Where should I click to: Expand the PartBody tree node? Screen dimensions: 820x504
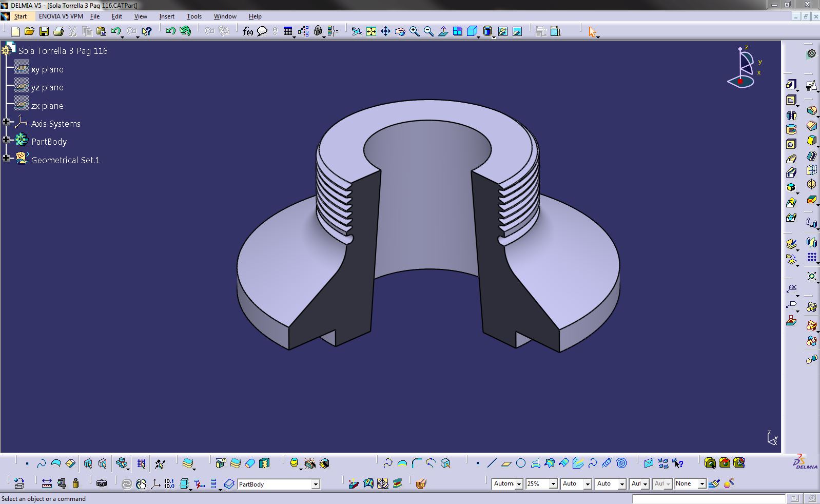(6, 140)
